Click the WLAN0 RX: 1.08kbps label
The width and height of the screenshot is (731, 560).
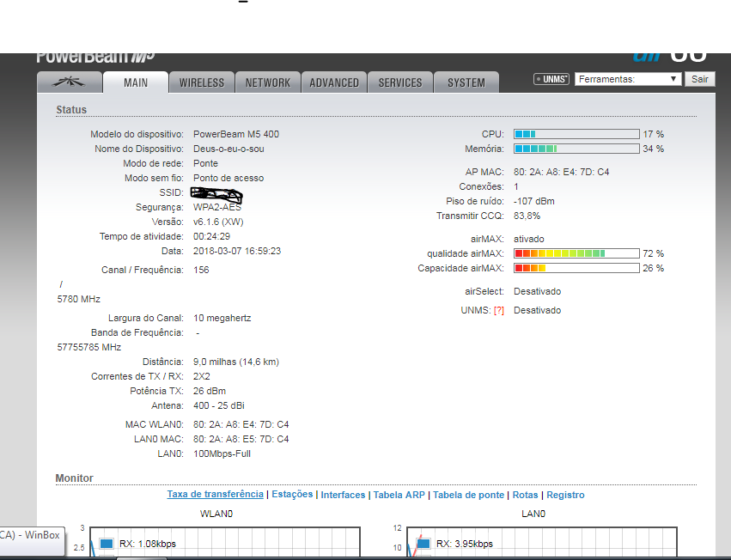click(x=148, y=544)
